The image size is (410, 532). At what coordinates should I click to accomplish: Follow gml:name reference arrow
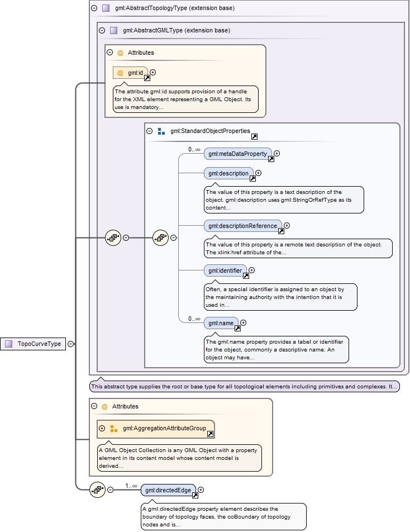[238, 329]
